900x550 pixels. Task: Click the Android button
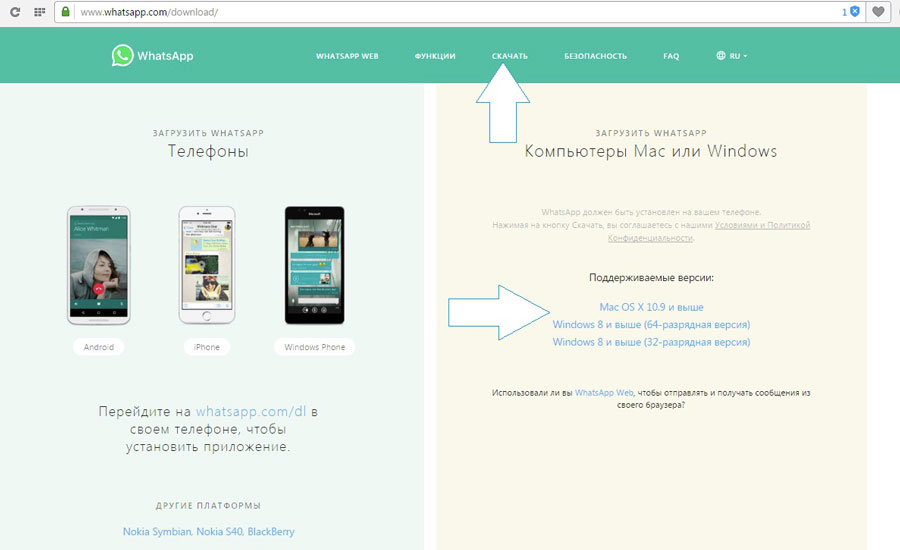(99, 347)
